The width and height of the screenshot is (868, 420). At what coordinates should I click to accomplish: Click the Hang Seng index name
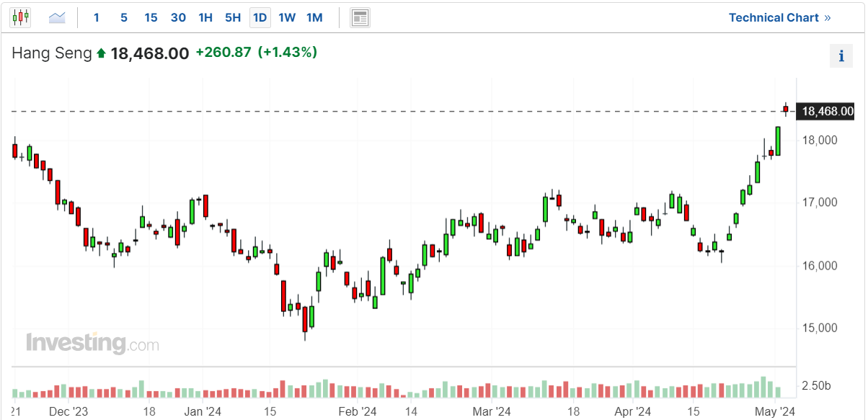(x=53, y=53)
